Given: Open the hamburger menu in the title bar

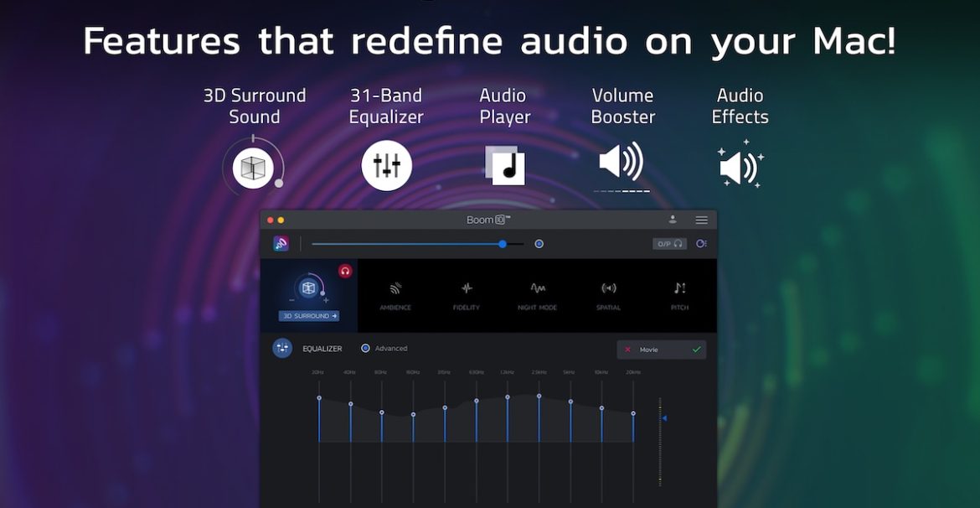Looking at the screenshot, I should [x=701, y=220].
